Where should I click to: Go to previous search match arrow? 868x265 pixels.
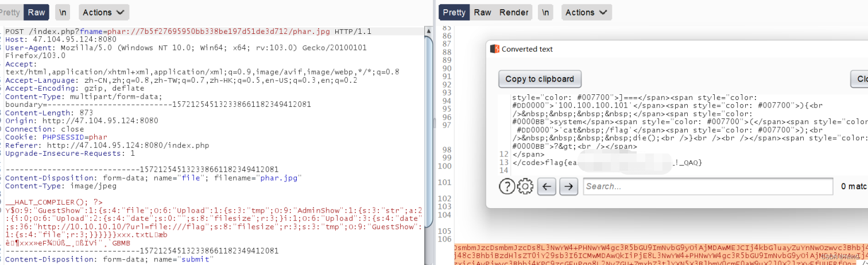click(547, 186)
